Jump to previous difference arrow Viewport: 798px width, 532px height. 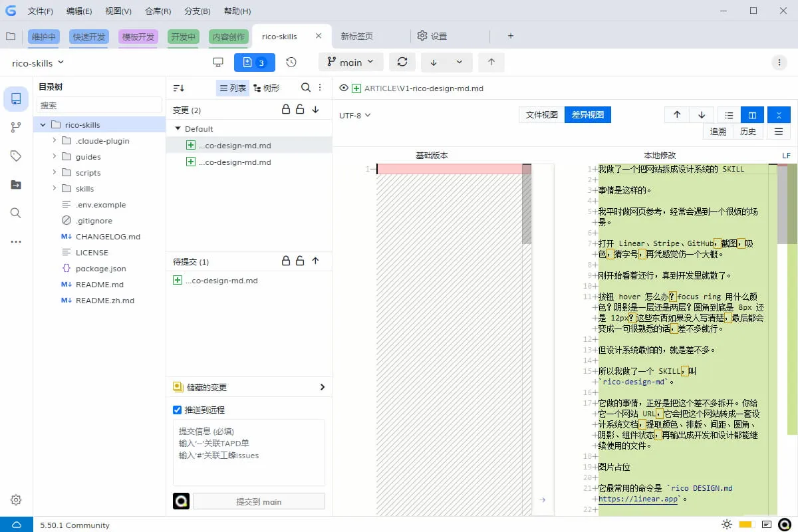click(677, 114)
